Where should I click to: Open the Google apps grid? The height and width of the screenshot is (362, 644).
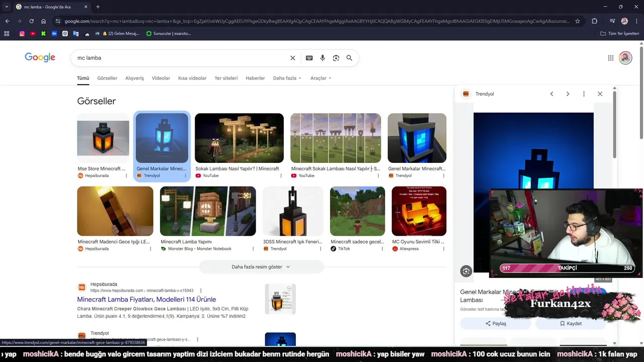click(x=611, y=58)
